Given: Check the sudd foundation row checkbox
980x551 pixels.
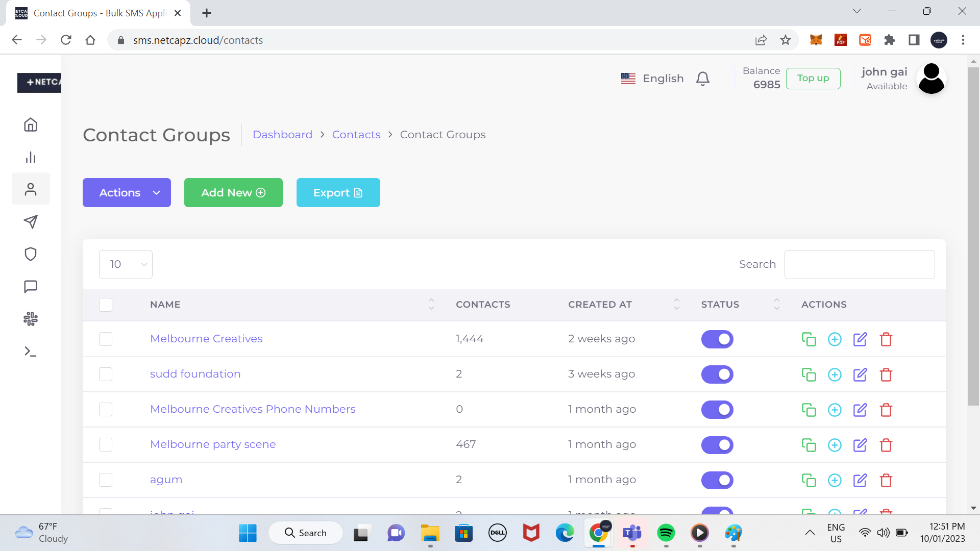Looking at the screenshot, I should 106,374.
